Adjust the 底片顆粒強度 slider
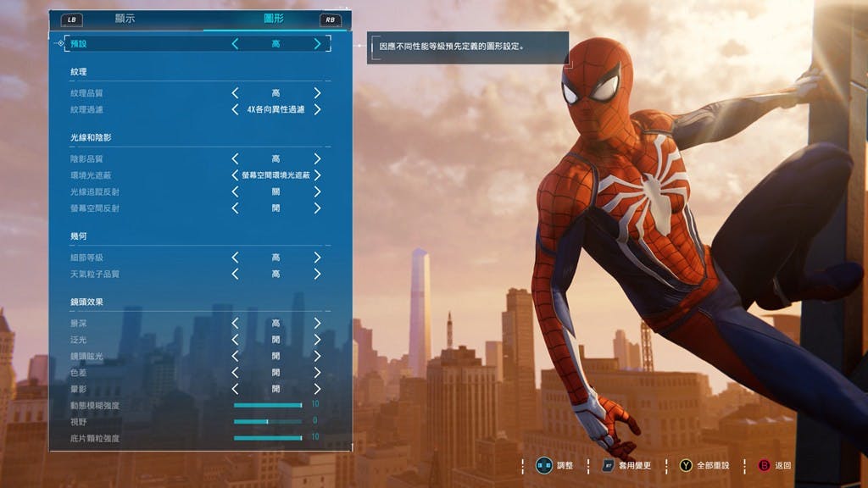This screenshot has width=868, height=488. 268,438
